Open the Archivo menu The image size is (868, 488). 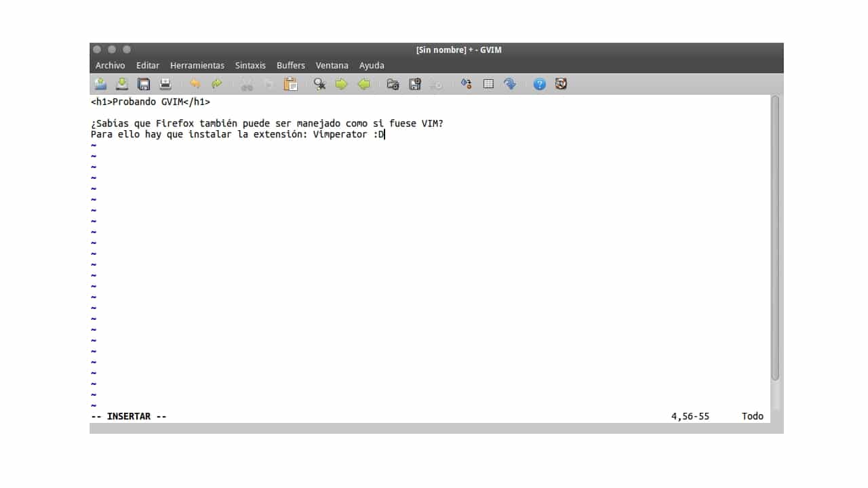(111, 66)
